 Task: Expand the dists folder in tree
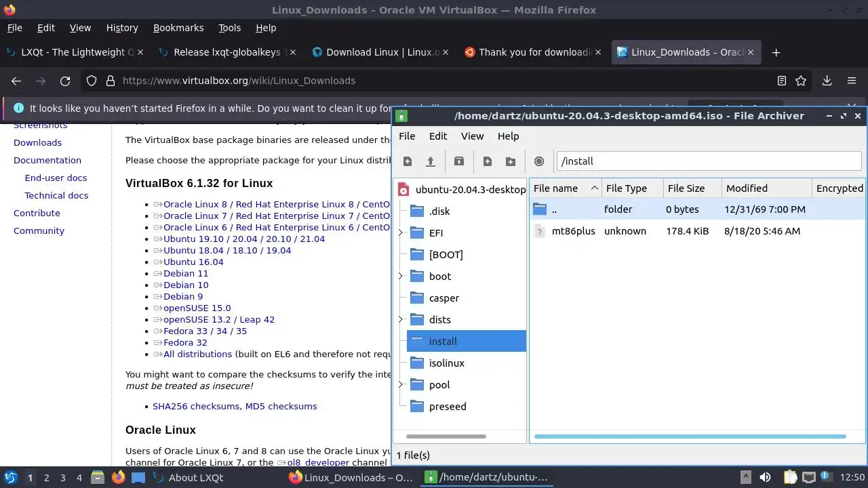pyautogui.click(x=401, y=320)
